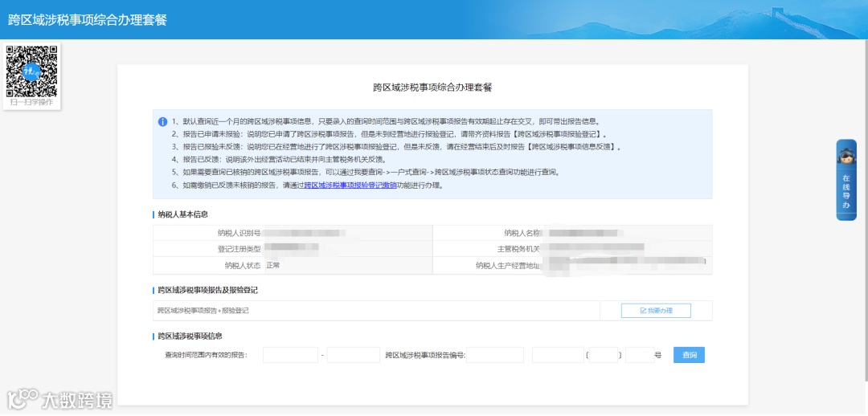
Task: Click the 纳税人名称 label
Action: [x=522, y=233]
